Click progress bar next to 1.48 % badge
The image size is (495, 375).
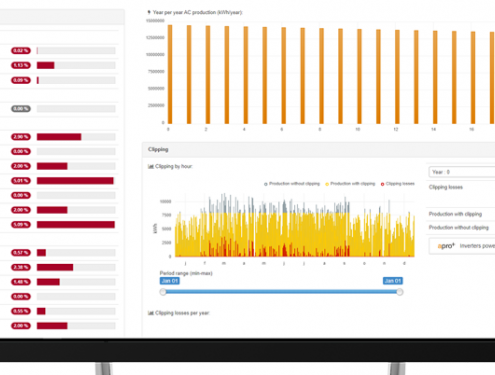[x=76, y=282]
